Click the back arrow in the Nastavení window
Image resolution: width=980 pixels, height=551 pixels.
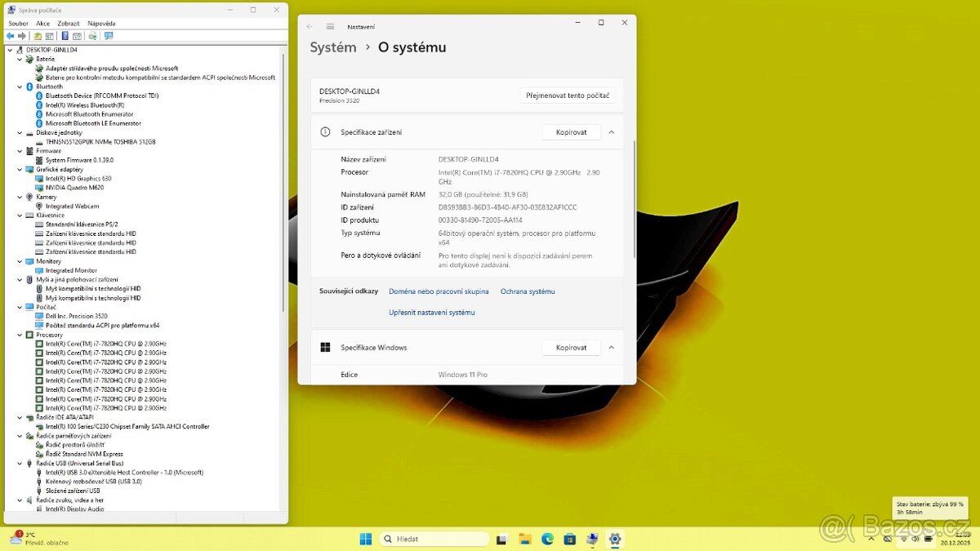point(310,25)
